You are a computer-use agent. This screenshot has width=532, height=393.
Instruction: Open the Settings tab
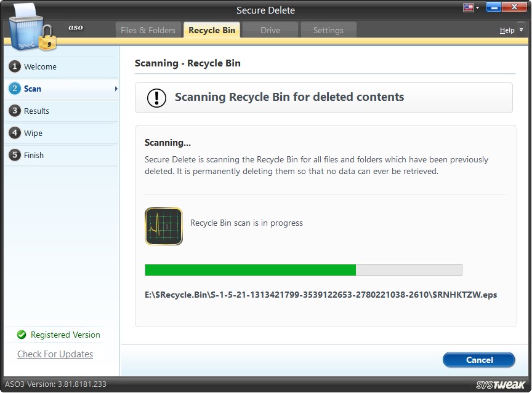(328, 30)
